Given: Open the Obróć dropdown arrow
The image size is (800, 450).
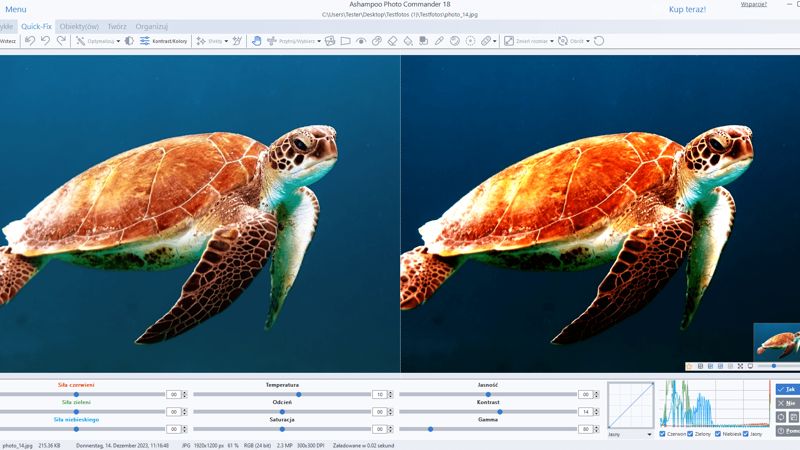Looking at the screenshot, I should click(x=588, y=41).
